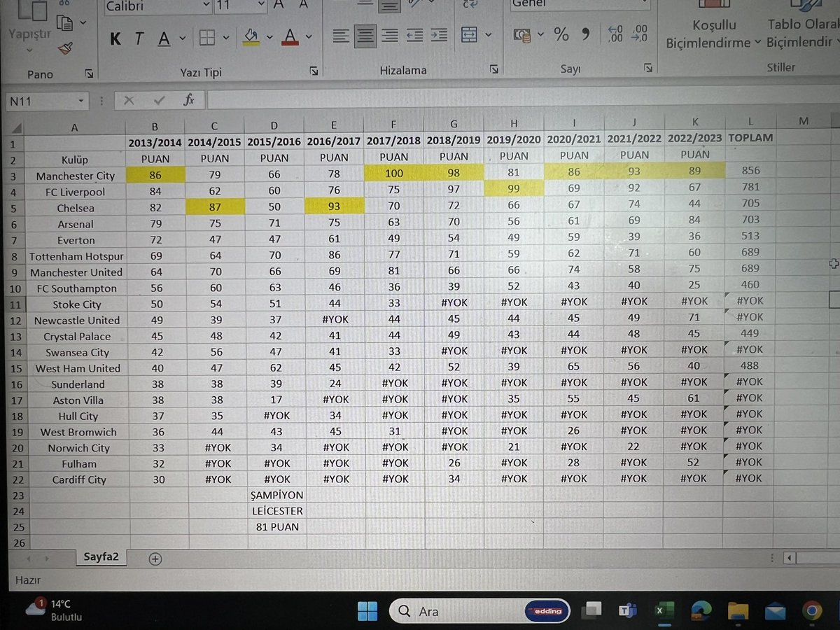
Task: Open the Borders button icon
Action: click(207, 38)
